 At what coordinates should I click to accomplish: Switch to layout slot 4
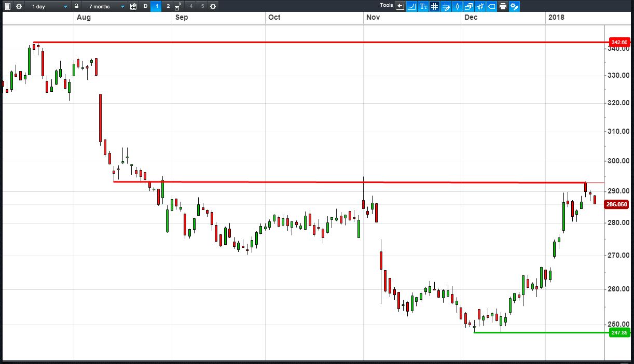pyautogui.click(x=191, y=6)
